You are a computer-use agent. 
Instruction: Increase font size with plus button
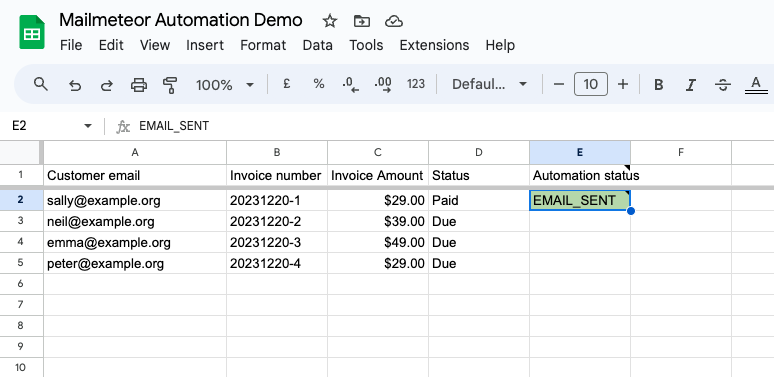click(x=623, y=84)
